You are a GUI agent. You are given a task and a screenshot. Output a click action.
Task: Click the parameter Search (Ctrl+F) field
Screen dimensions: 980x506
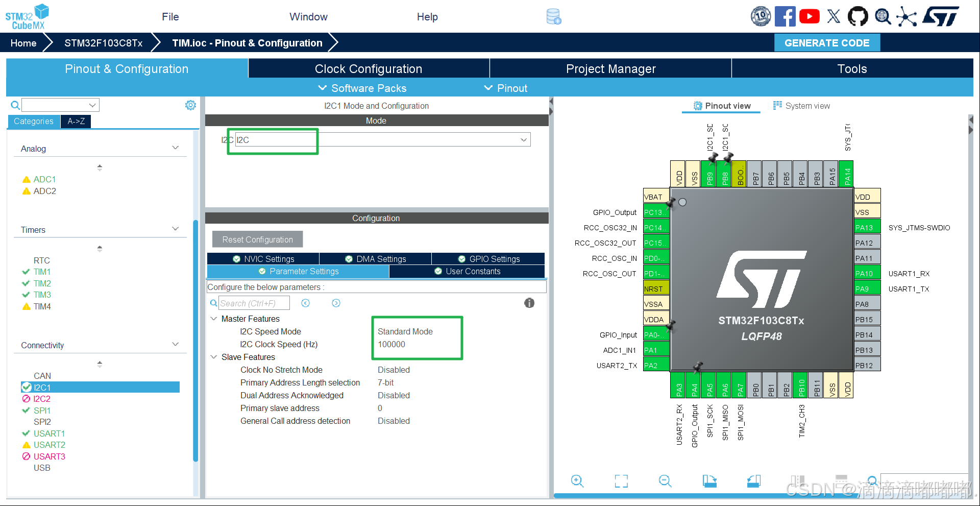254,303
